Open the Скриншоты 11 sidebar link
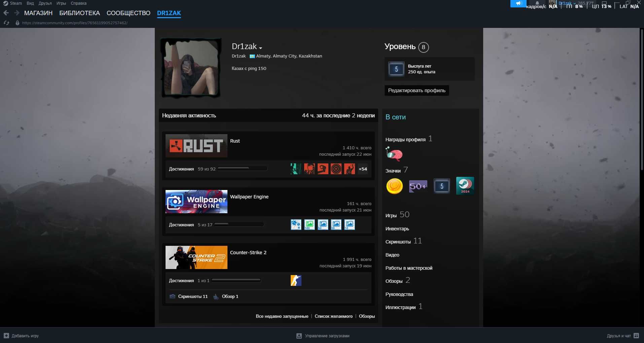The width and height of the screenshot is (644, 343). click(403, 241)
